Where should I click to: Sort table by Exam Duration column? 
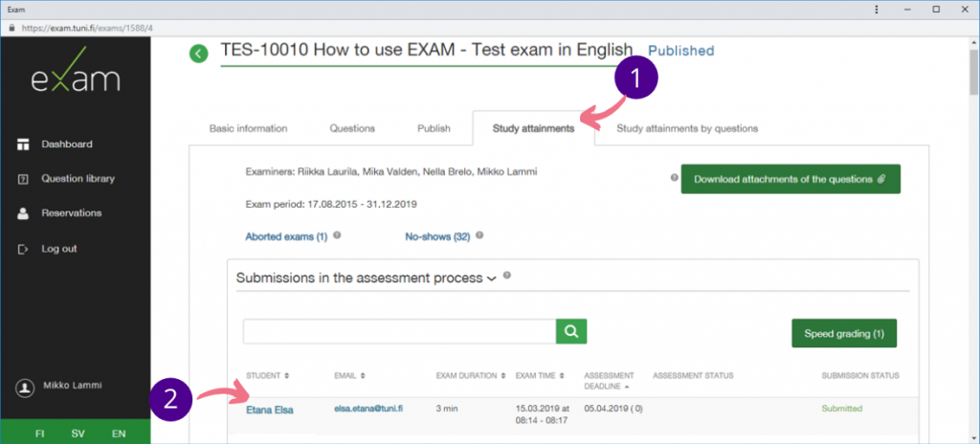click(470, 375)
